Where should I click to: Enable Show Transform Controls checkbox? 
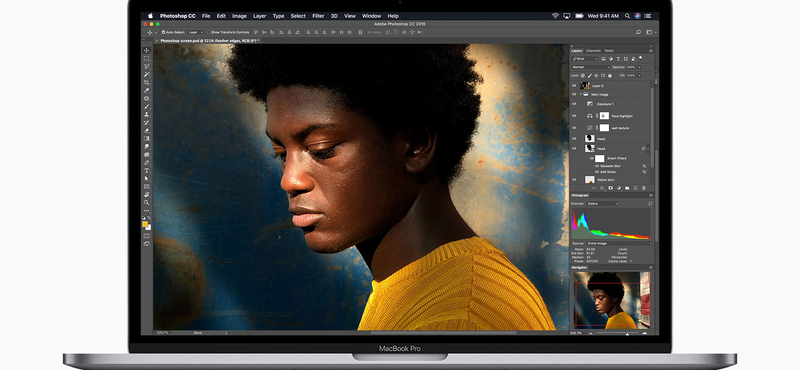coord(209,32)
